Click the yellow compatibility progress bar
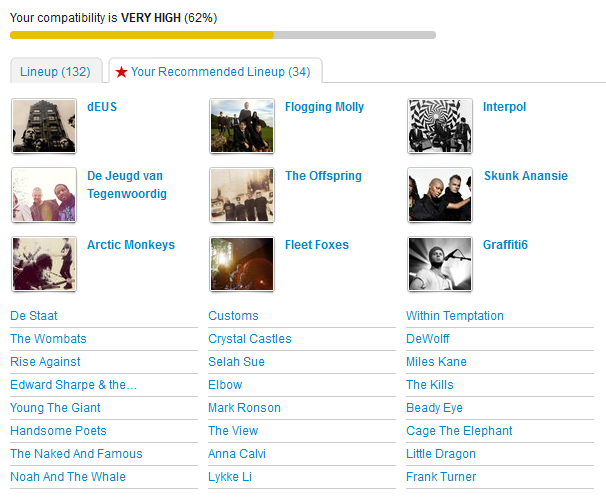The height and width of the screenshot is (497, 606). 141,35
